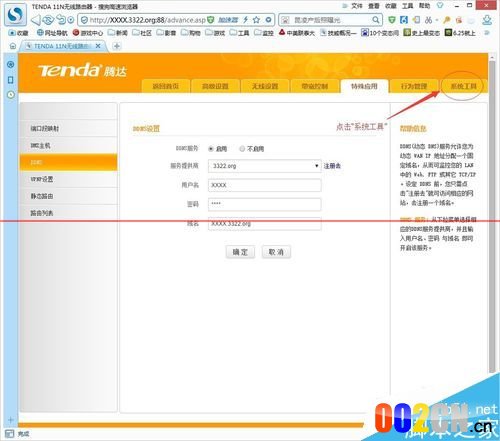
Task: Open 游戏中心 bookmark
Action: pos(88,33)
